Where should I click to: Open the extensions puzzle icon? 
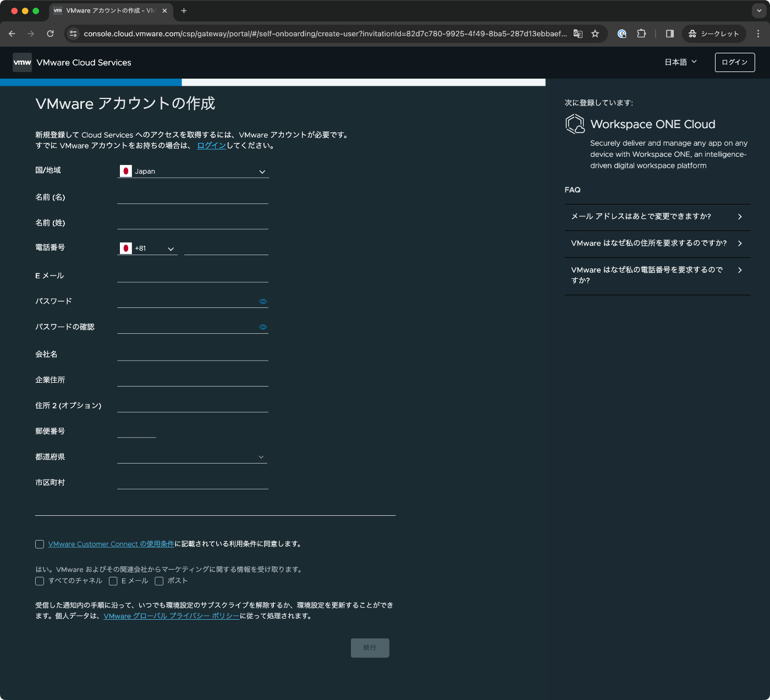641,34
